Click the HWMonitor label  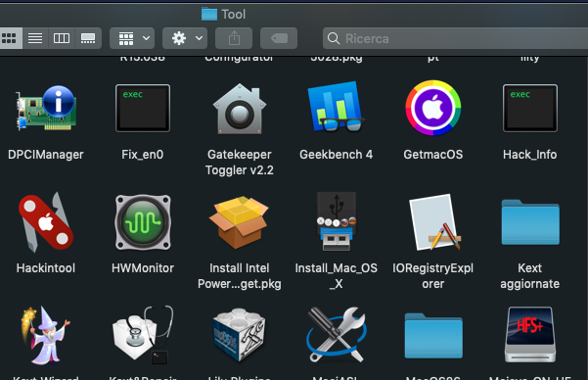(x=143, y=268)
